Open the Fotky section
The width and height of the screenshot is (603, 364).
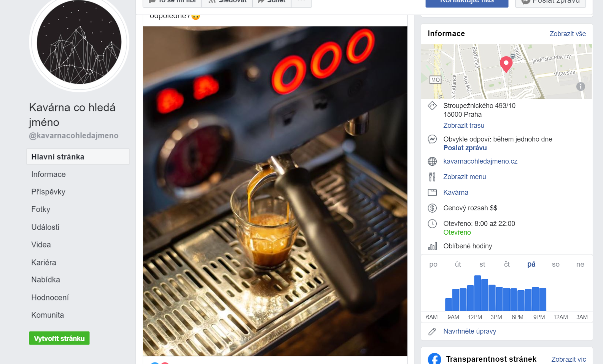point(41,209)
